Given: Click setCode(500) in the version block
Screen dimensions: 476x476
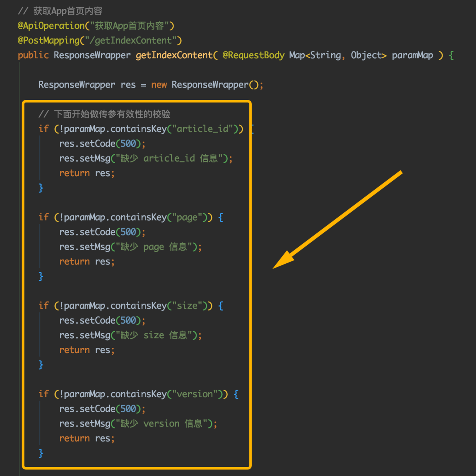Looking at the screenshot, I should (102, 409).
